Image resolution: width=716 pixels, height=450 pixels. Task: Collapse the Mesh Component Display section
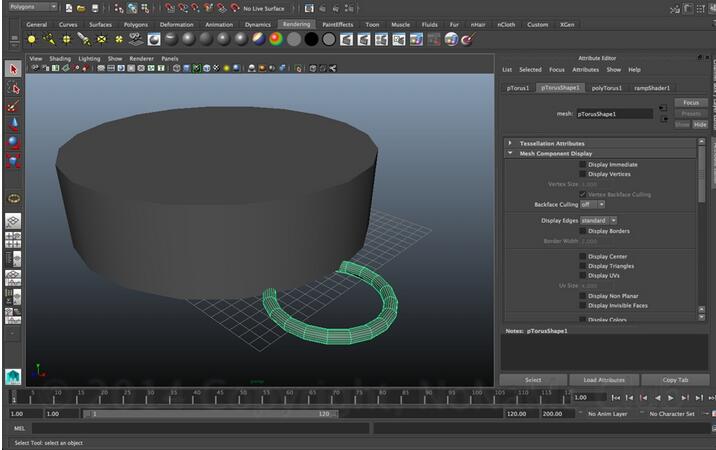(x=510, y=153)
